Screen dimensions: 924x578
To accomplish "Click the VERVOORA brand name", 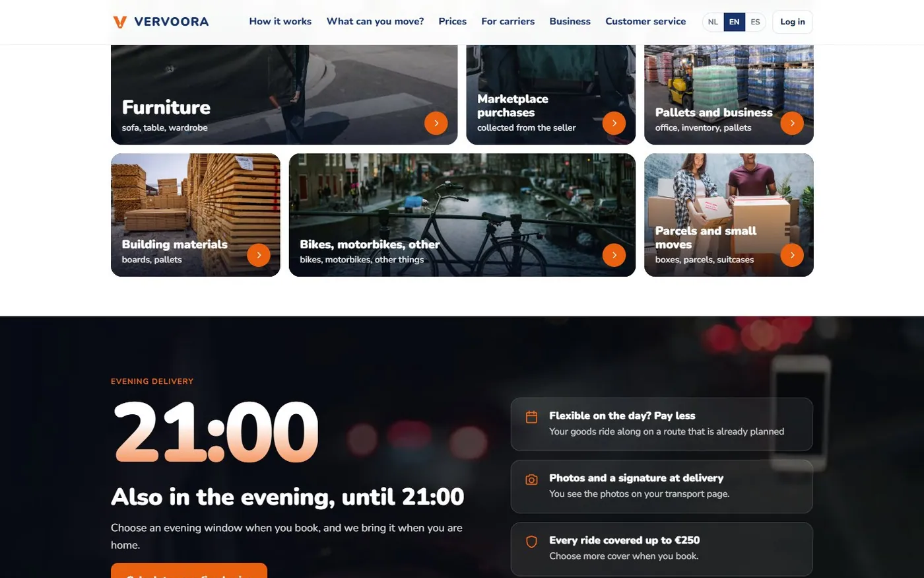I will click(172, 22).
